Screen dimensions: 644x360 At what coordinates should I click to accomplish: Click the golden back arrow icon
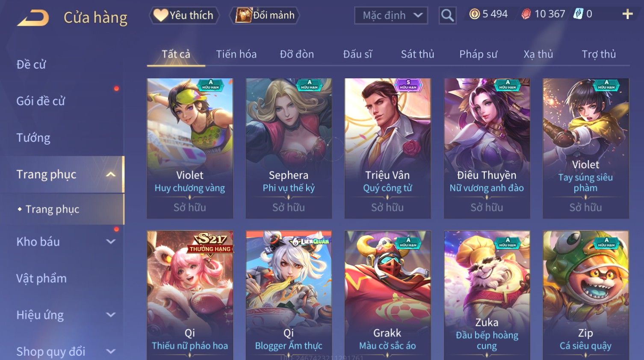[32, 18]
